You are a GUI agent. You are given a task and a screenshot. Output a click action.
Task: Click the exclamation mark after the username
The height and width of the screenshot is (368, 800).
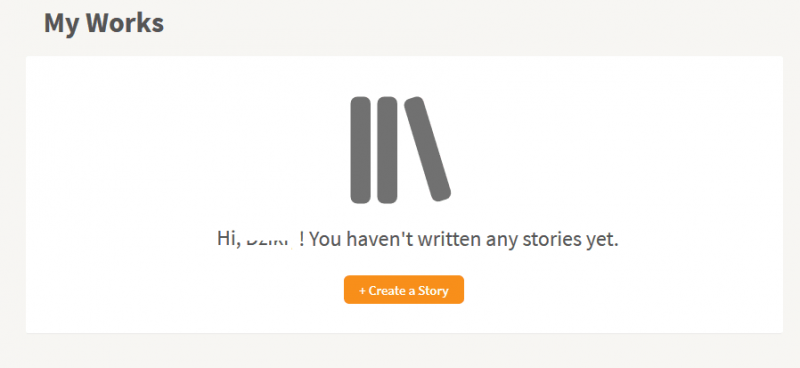click(302, 238)
